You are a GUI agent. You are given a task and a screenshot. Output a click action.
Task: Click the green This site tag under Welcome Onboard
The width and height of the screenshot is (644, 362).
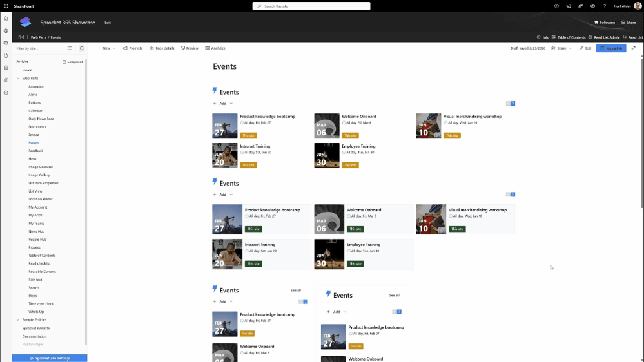(x=355, y=229)
